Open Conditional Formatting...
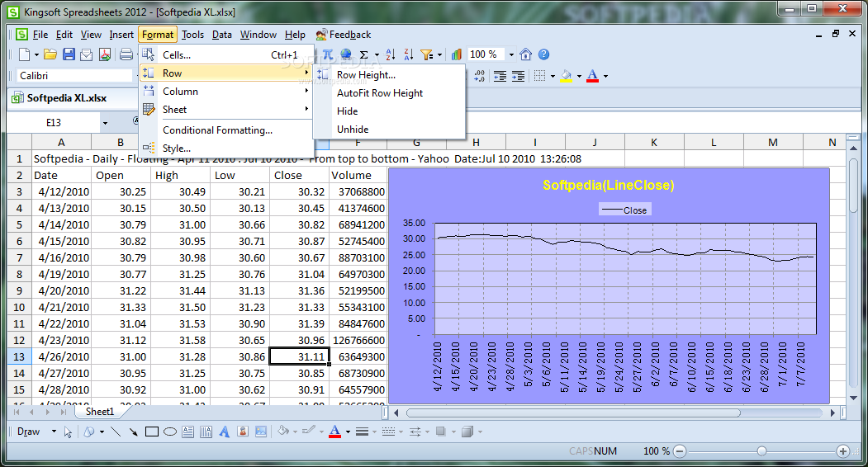The height and width of the screenshot is (467, 868). (x=226, y=130)
